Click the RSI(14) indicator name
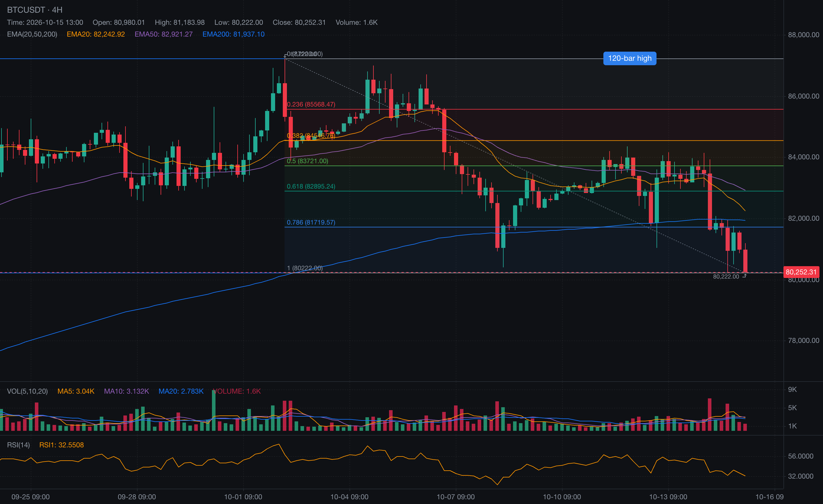Image resolution: width=823 pixels, height=504 pixels. tap(18, 445)
